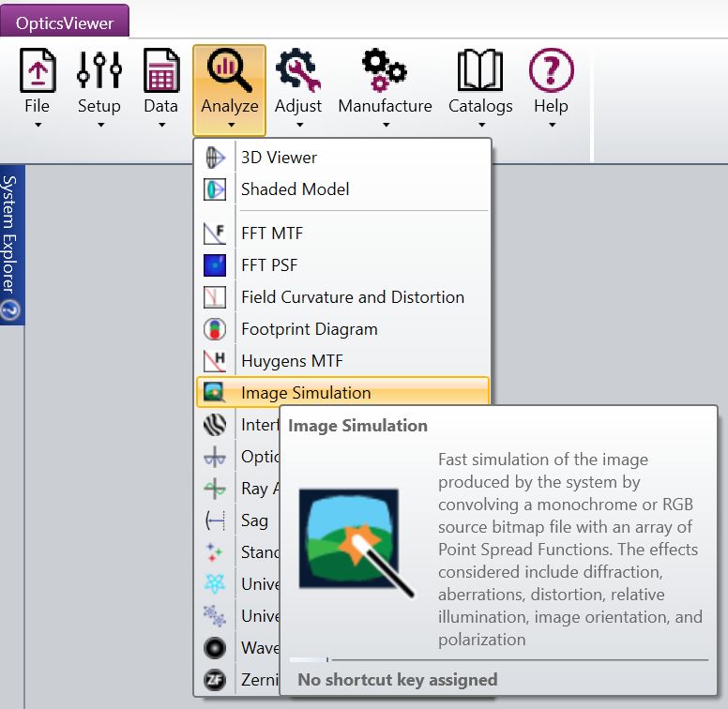The height and width of the screenshot is (709, 728).
Task: Open Huygens MTF analysis
Action: (291, 361)
